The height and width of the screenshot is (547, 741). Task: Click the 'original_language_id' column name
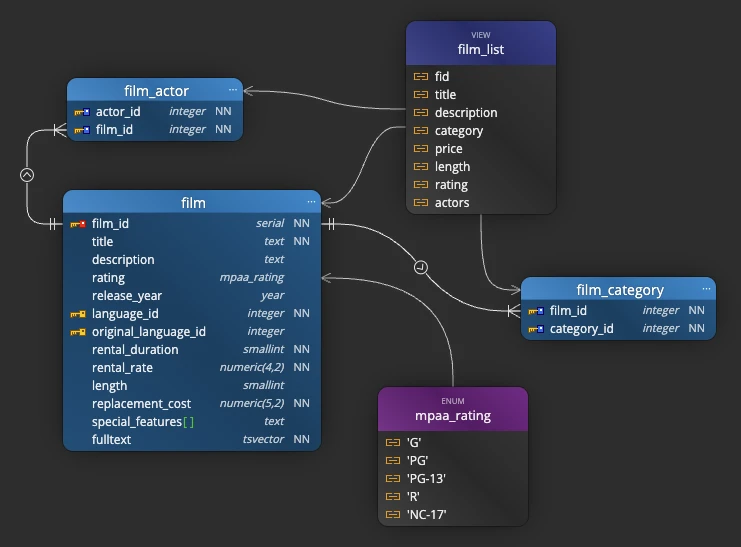pyautogui.click(x=148, y=332)
